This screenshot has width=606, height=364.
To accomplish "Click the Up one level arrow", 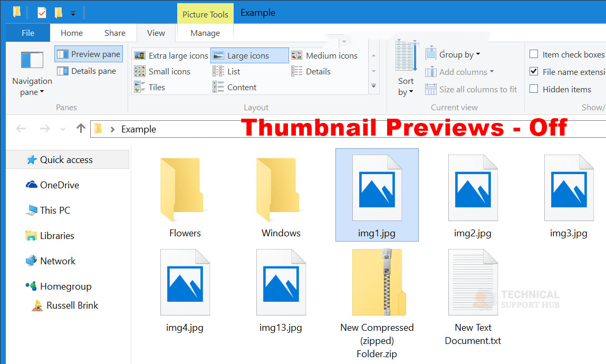I will click(81, 128).
